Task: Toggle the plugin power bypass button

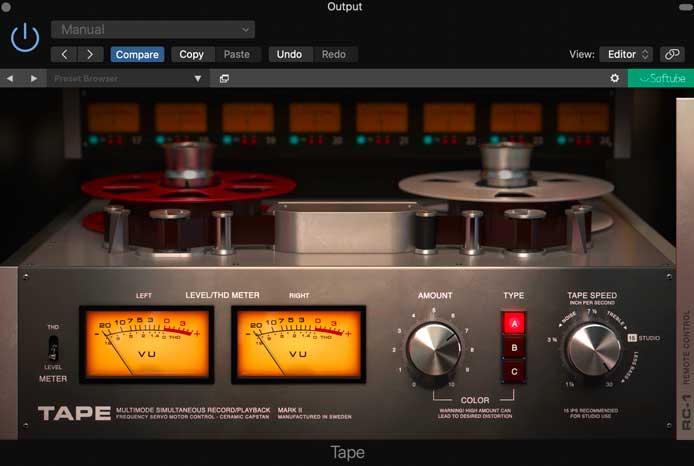Action: (25, 38)
